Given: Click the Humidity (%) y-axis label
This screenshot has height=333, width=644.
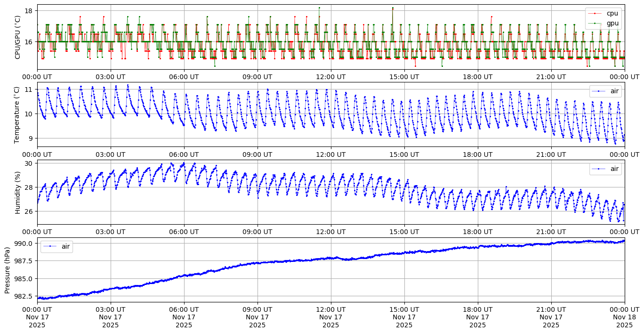Looking at the screenshot, I should tap(18, 192).
